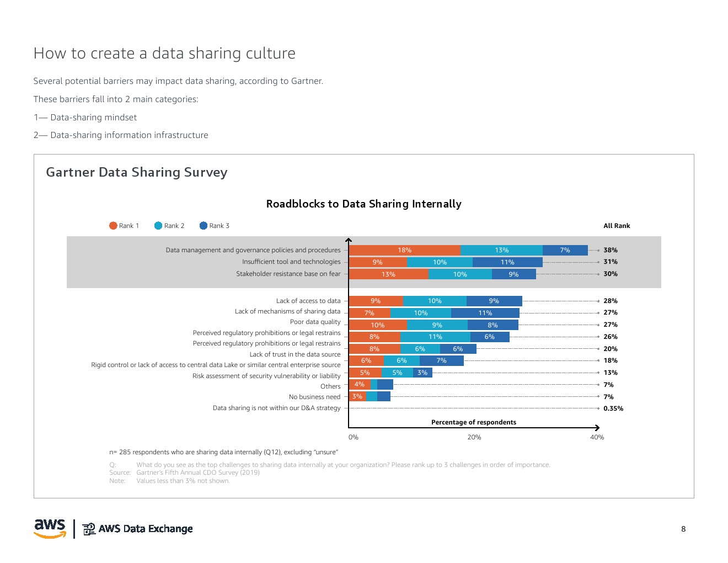Click the 'All Rank' column header
The image size is (728, 563).
pyautogui.click(x=616, y=226)
